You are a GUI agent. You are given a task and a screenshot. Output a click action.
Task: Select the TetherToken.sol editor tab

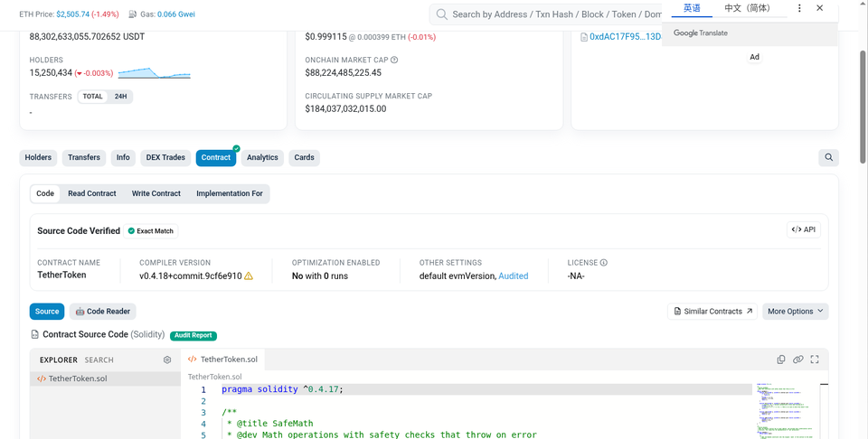222,360
